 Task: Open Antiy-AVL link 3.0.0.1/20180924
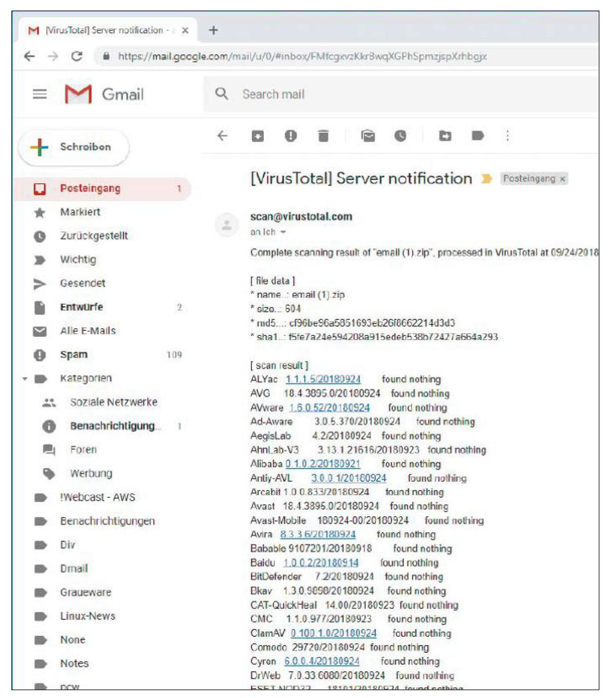349,478
